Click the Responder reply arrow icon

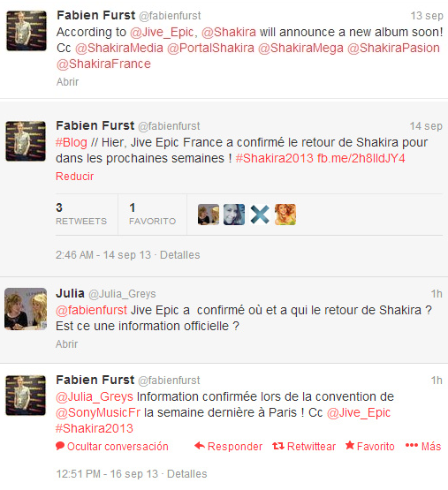[x=200, y=446]
